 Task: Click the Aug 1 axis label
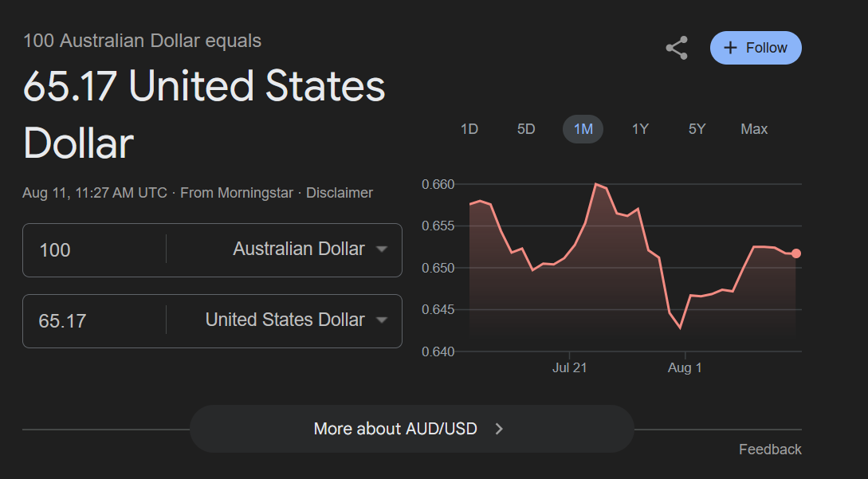(685, 367)
